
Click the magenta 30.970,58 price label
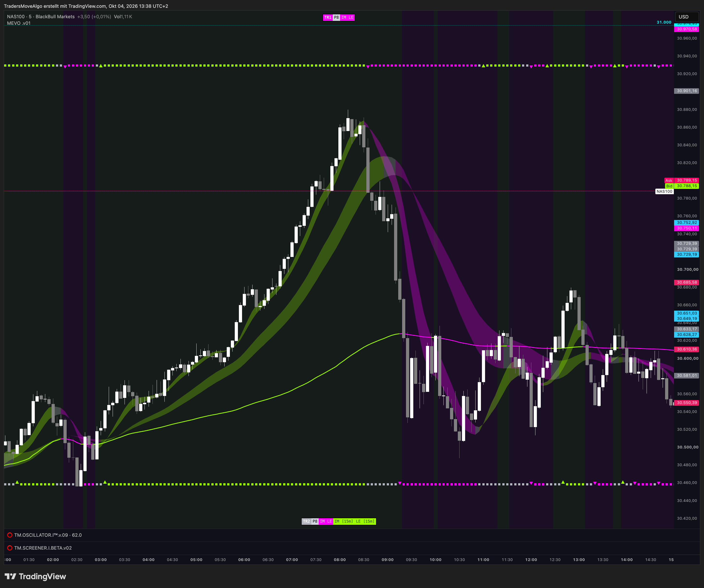(686, 29)
